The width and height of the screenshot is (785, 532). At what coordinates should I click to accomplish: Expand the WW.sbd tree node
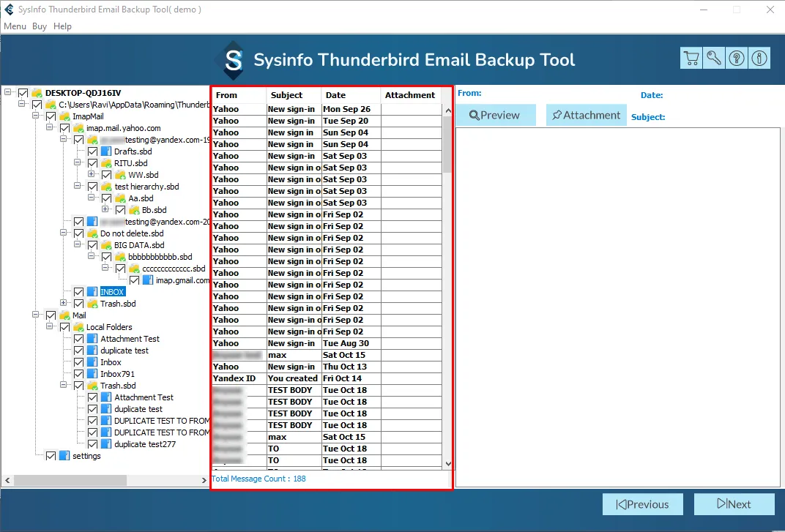click(92, 175)
